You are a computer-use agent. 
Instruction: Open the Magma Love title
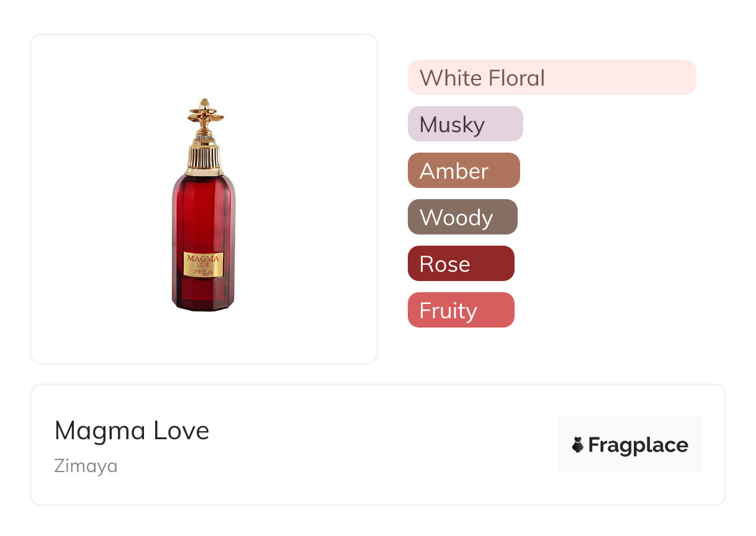click(x=132, y=431)
